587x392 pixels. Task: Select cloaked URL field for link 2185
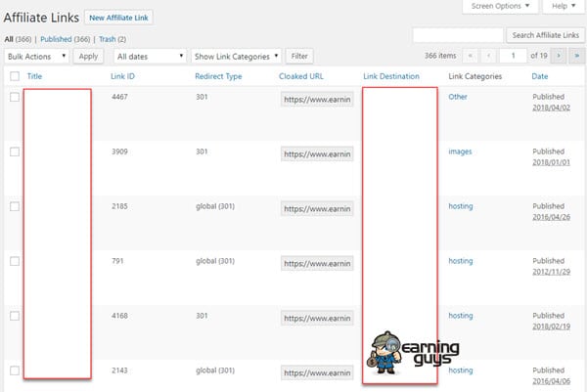click(317, 209)
